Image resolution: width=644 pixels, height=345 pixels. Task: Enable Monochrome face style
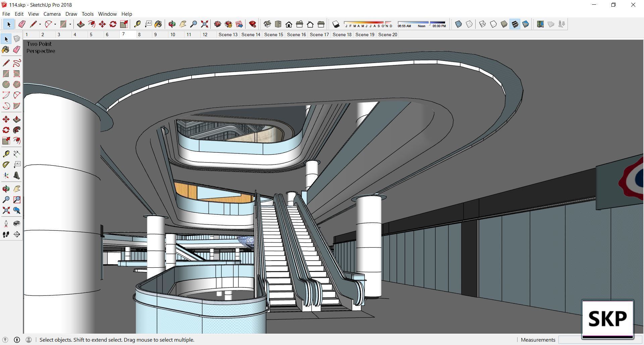tap(526, 24)
